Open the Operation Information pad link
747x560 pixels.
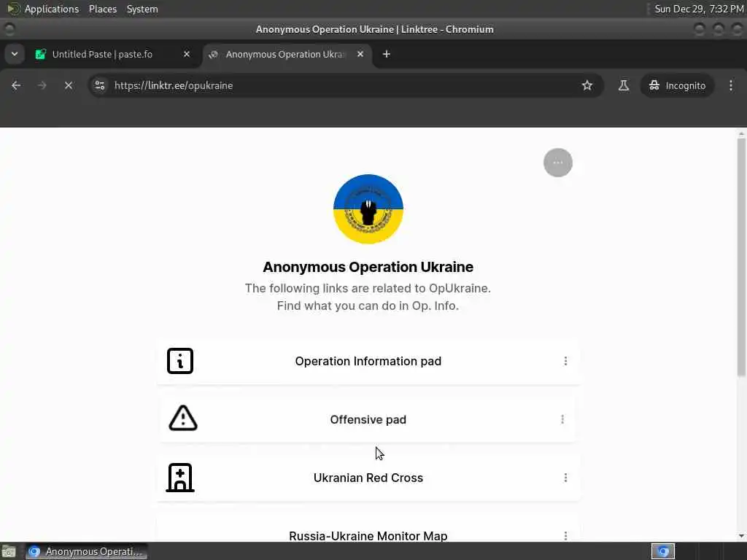368,362
